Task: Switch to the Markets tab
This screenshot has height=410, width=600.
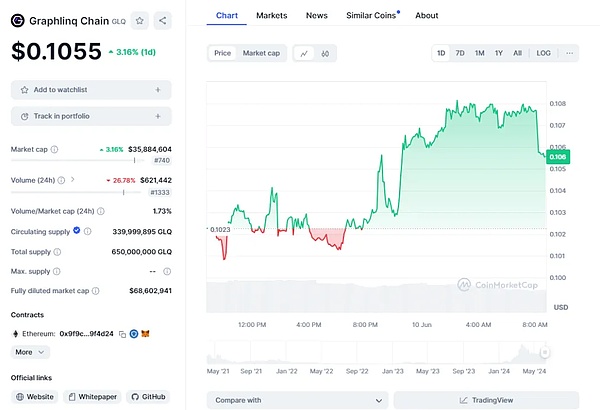Action: (271, 15)
